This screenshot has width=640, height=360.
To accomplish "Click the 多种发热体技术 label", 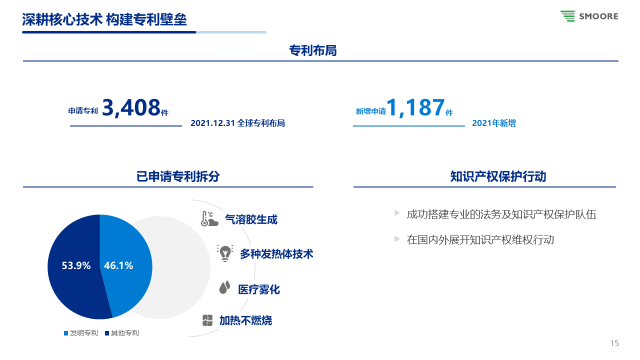I will point(276,254).
